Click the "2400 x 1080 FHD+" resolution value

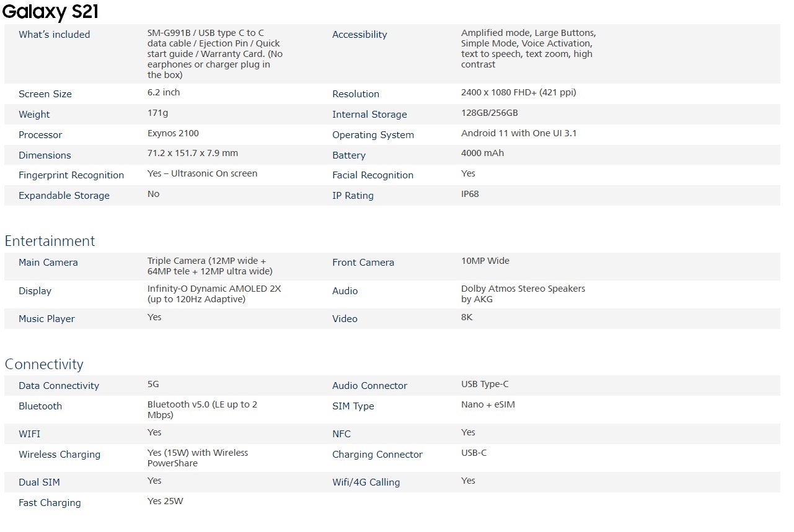518,93
